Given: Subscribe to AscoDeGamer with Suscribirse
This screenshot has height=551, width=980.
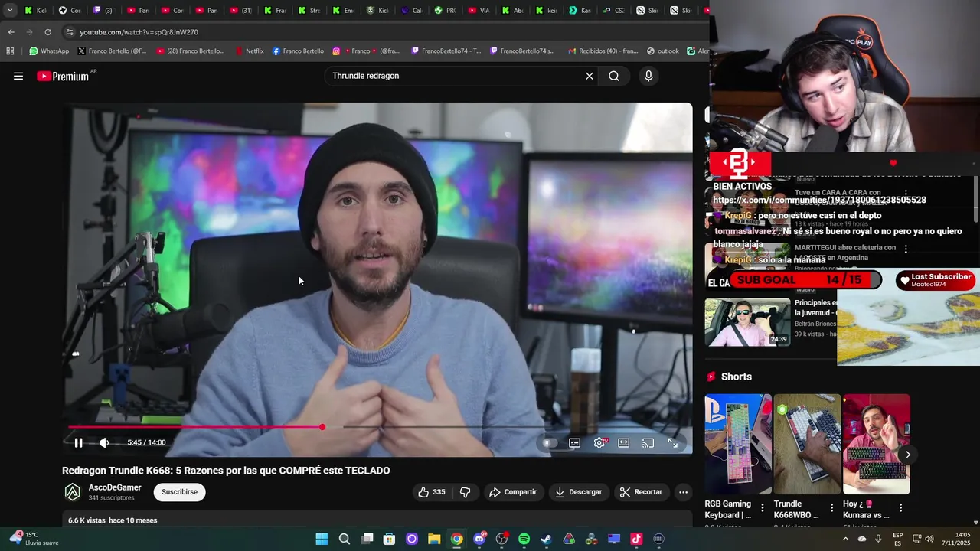Looking at the screenshot, I should point(179,492).
